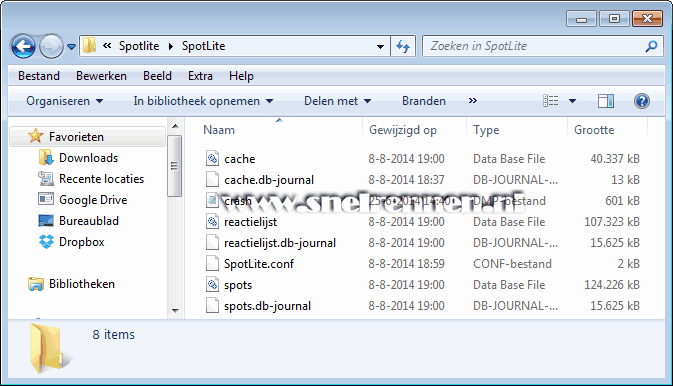Click the Branden toolbar button
Viewport: 673px width, 386px height.
point(424,101)
